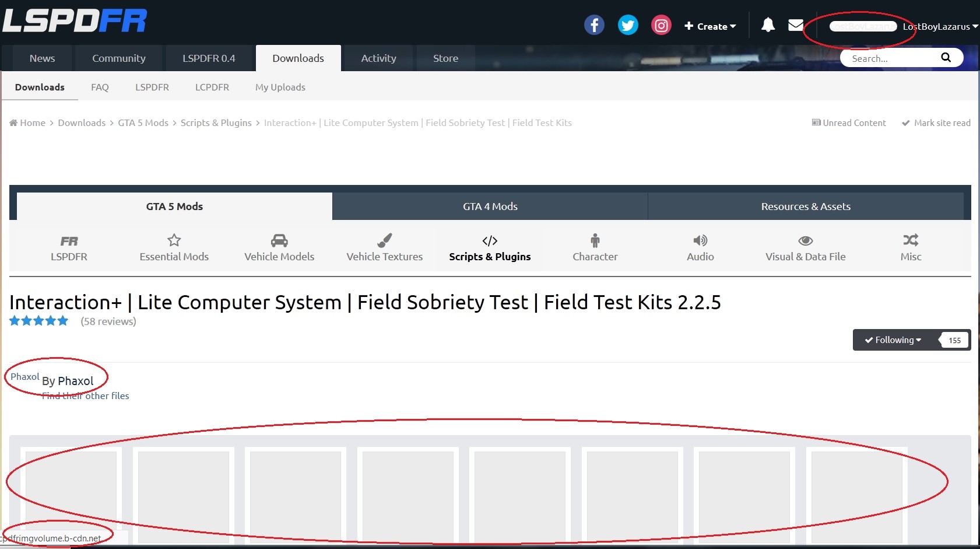Click the Mark site read link
Image resolution: width=980 pixels, height=549 pixels.
click(x=936, y=123)
